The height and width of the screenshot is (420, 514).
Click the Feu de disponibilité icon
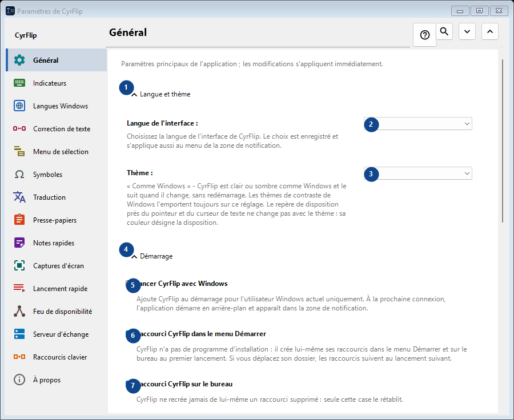(x=19, y=311)
